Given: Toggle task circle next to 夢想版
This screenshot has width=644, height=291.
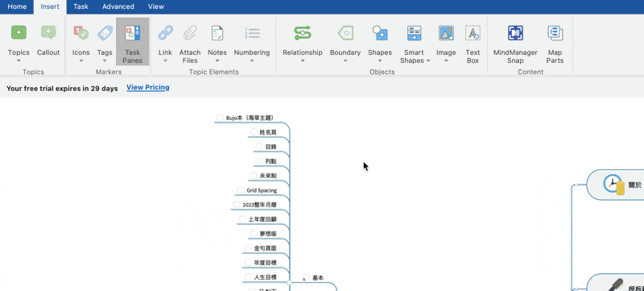Looking at the screenshot, I should 254,234.
